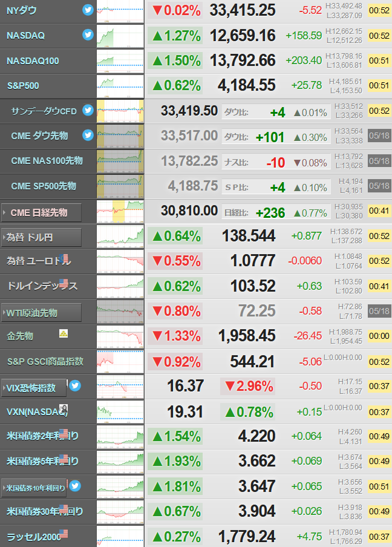The image size is (392, 547).
Task: Click the US flag on 米国債券30年利回り
Action: point(64,509)
